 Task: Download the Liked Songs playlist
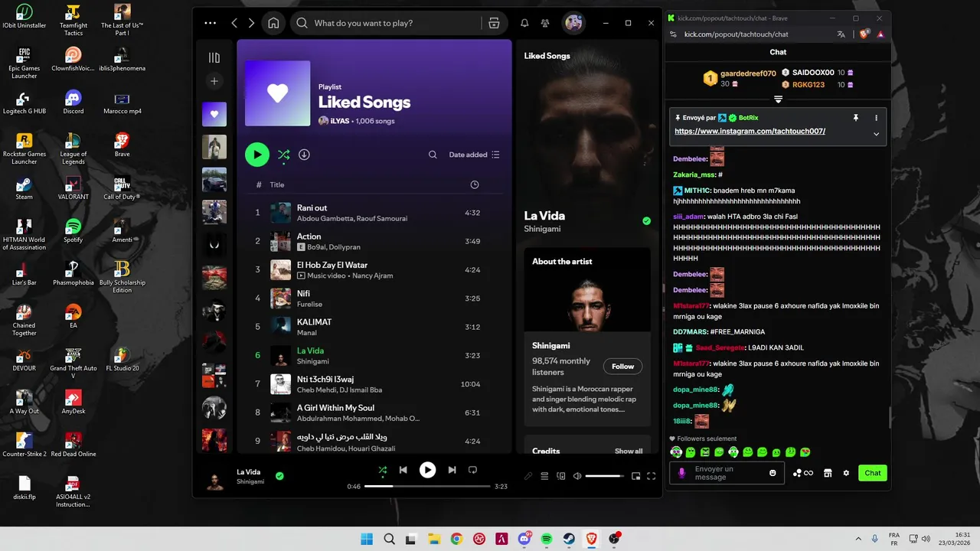point(304,155)
